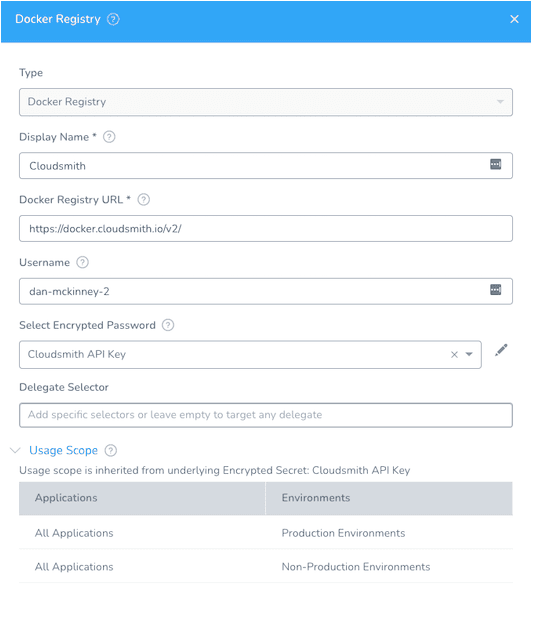Select the Production Environments row
Viewport: 533px width, 620px height.
(x=266, y=533)
